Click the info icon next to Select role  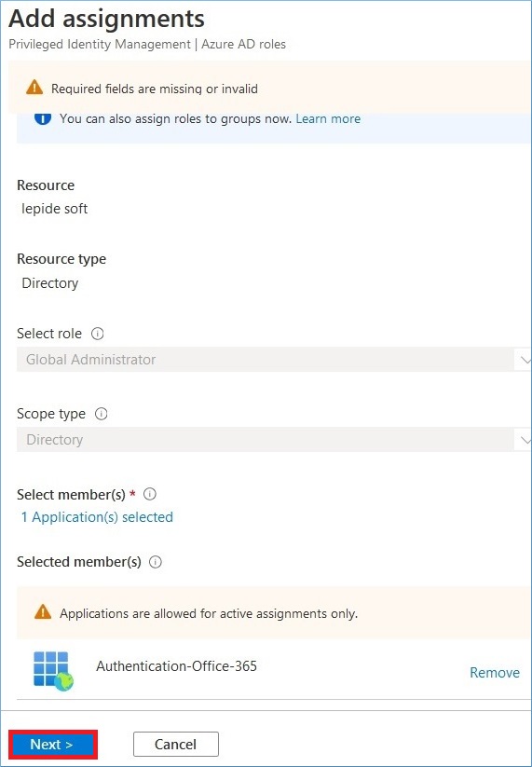[x=98, y=334]
